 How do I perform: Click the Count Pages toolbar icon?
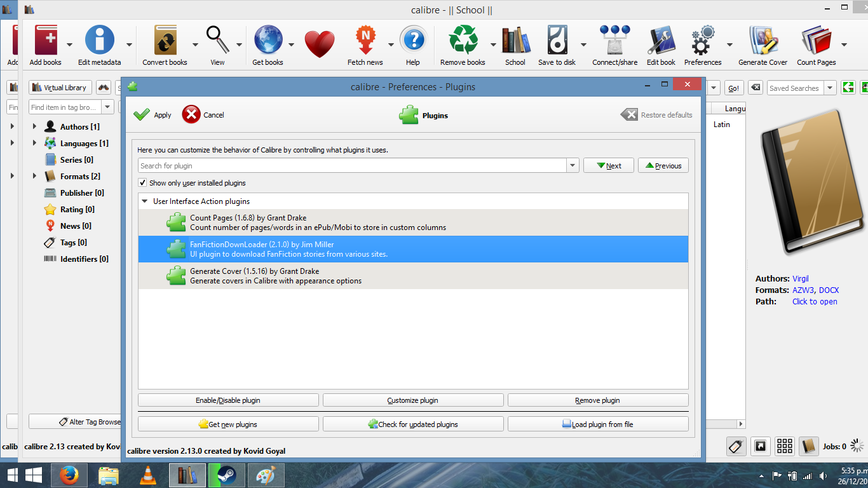pos(817,40)
